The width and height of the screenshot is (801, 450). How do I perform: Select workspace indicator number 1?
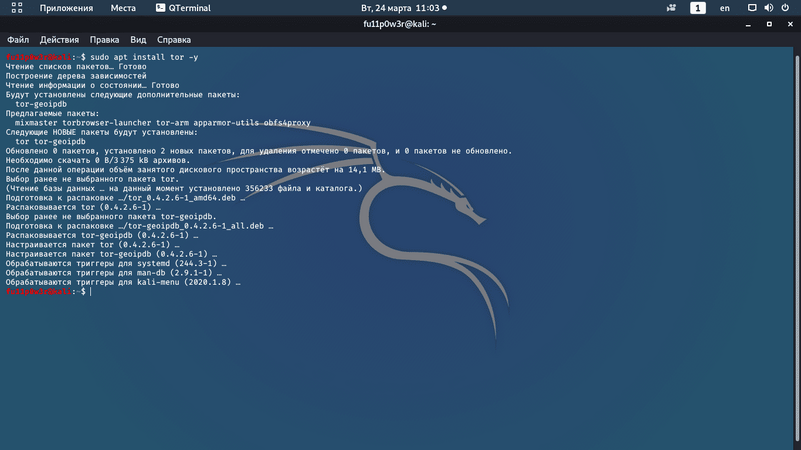pos(698,8)
